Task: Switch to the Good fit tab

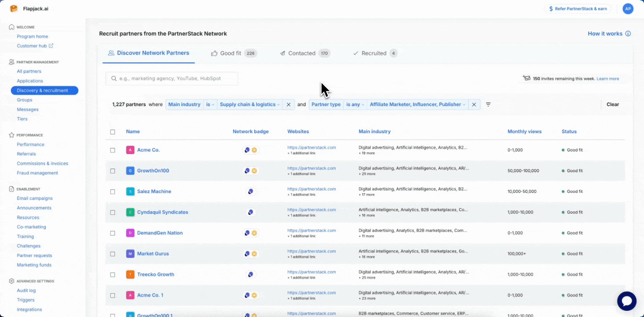Action: coord(234,53)
